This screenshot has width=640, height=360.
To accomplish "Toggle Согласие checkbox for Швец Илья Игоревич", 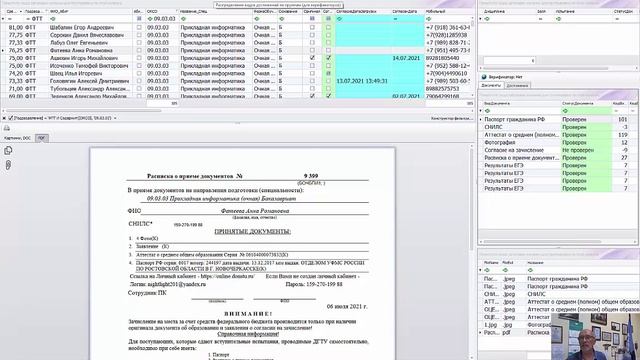I will pyautogui.click(x=328, y=73).
